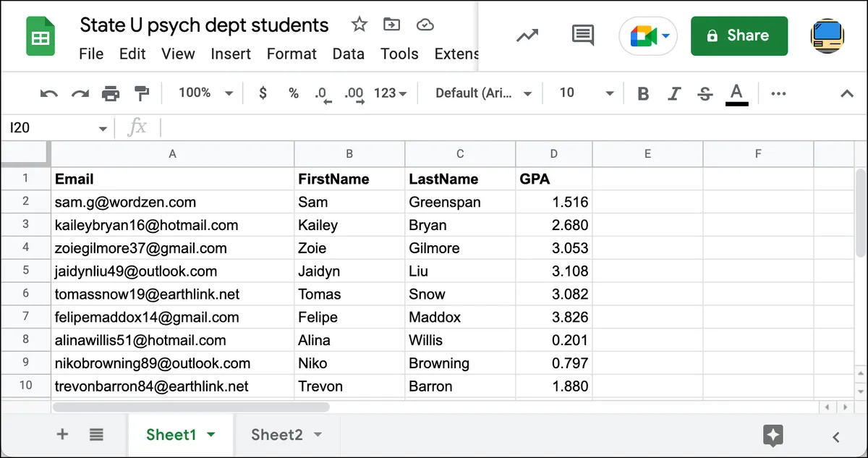
Task: Select column A header
Action: (172, 153)
